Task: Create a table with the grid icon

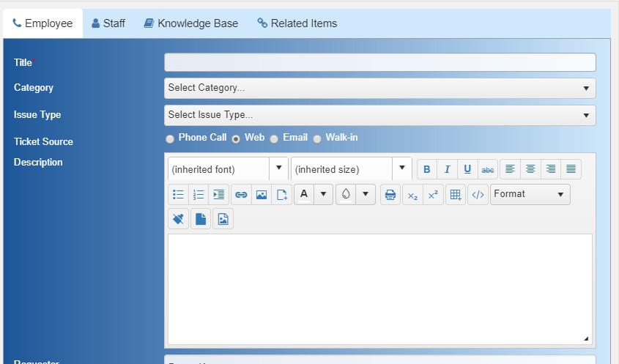Action: (456, 194)
